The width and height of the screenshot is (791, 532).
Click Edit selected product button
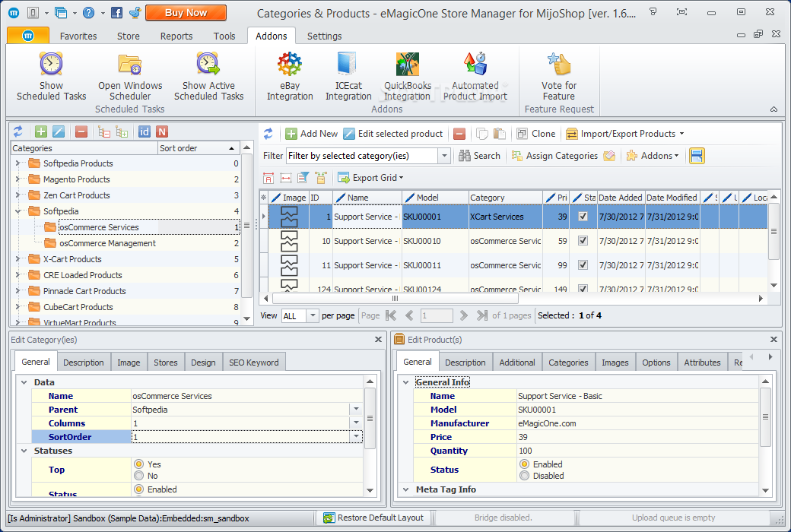(393, 134)
